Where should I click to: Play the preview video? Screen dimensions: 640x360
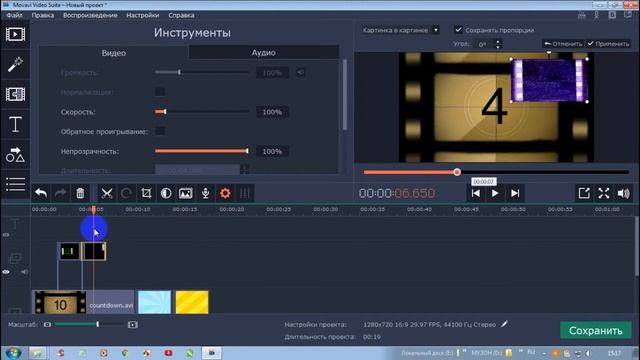(x=495, y=193)
